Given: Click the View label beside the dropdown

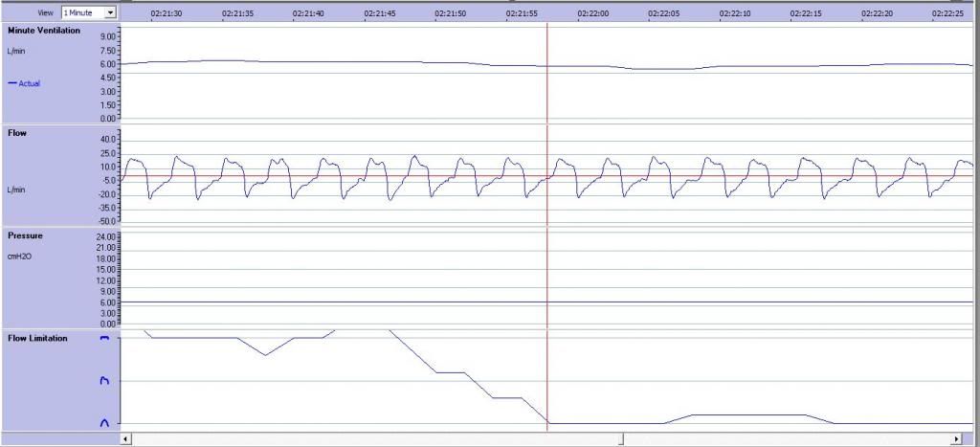Looking at the screenshot, I should [x=46, y=12].
